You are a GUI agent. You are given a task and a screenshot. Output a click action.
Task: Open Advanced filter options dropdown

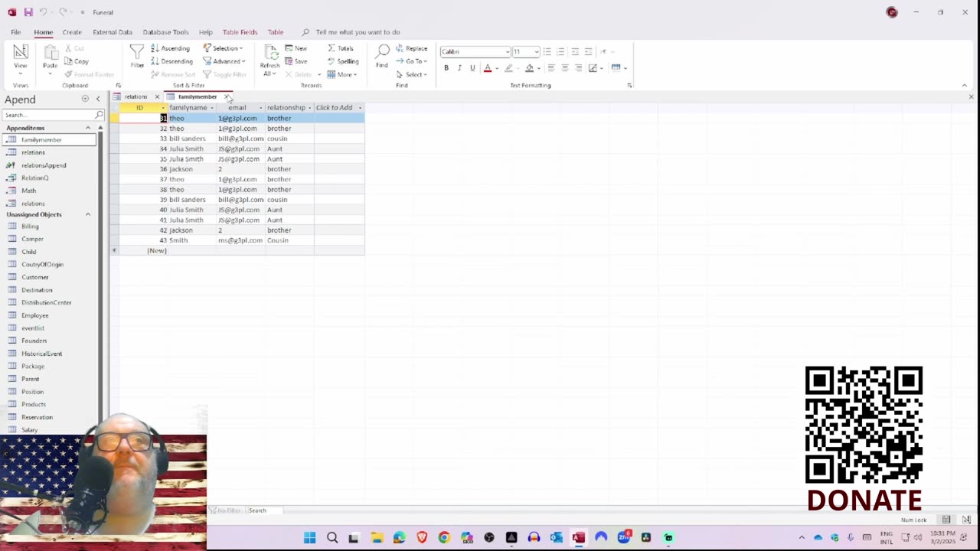[224, 61]
